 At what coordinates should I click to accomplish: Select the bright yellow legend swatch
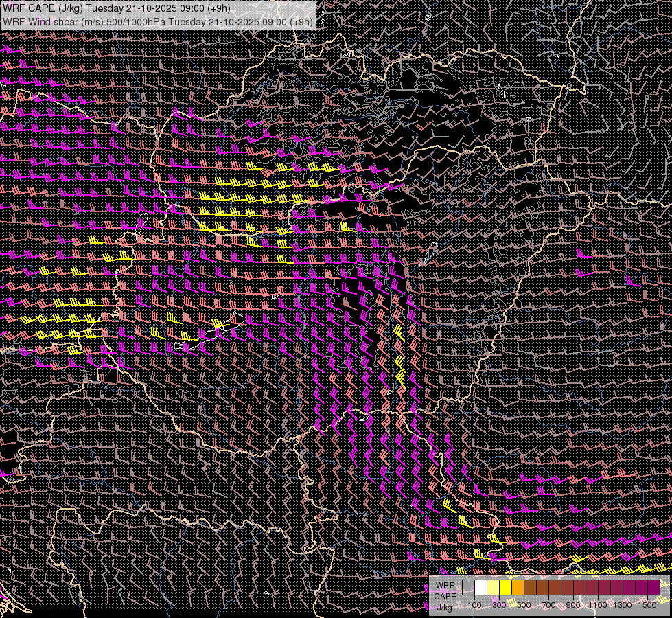pyautogui.click(x=506, y=588)
